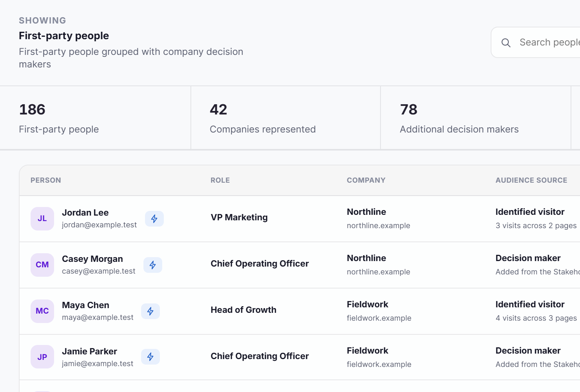This screenshot has height=392, width=580.
Task: Click the JP avatar for Jamie Parker
Action: 42,357
